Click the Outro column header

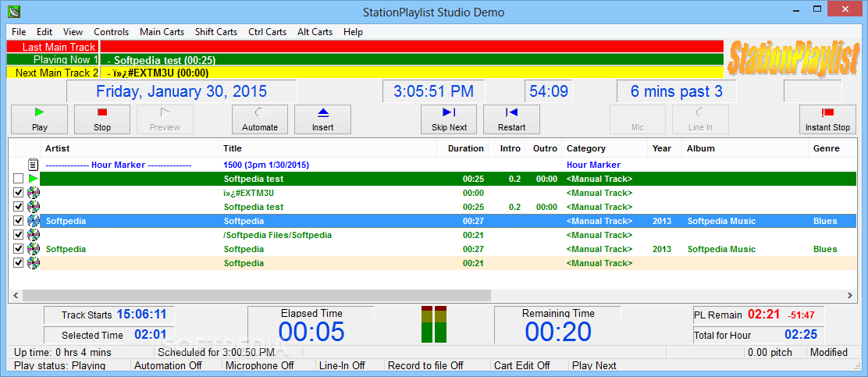543,148
